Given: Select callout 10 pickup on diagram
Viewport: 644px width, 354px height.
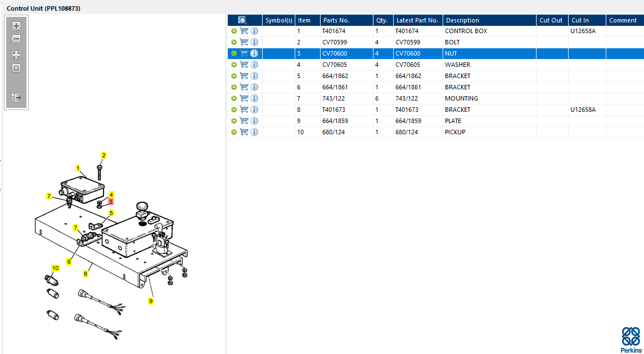Looking at the screenshot, I should pyautogui.click(x=55, y=268).
